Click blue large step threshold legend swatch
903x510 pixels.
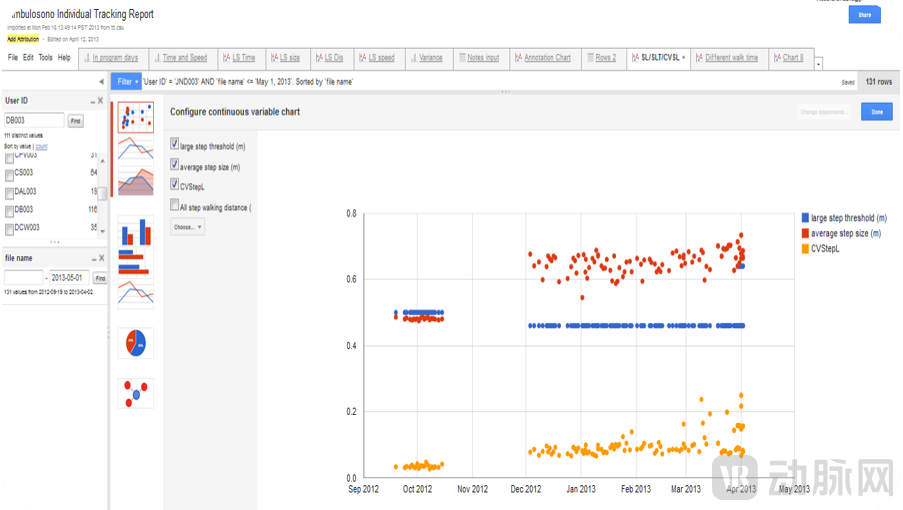tap(805, 218)
